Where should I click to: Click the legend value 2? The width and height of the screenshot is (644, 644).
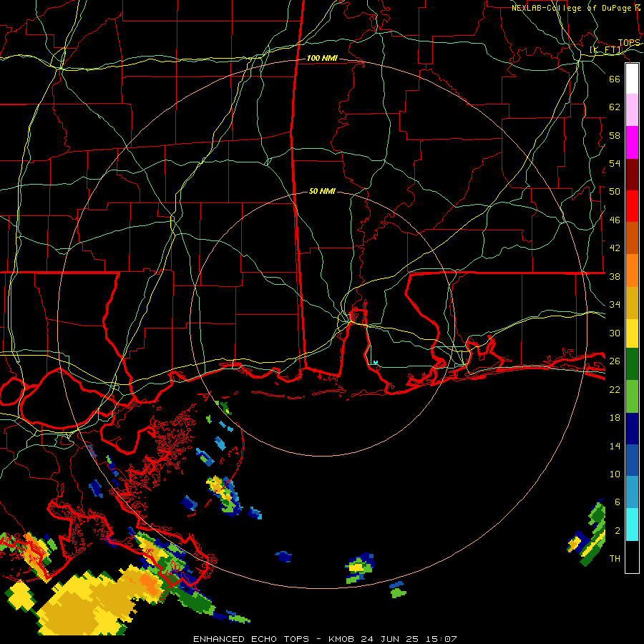[x=617, y=531]
